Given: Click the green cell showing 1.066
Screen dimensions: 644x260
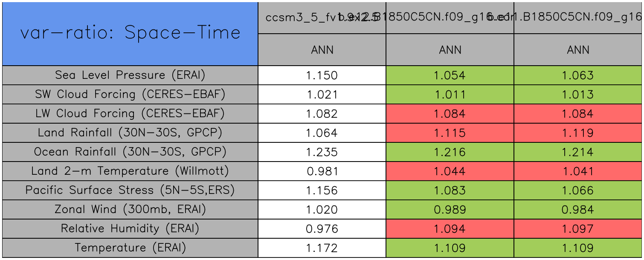Looking at the screenshot, I should point(578,191).
